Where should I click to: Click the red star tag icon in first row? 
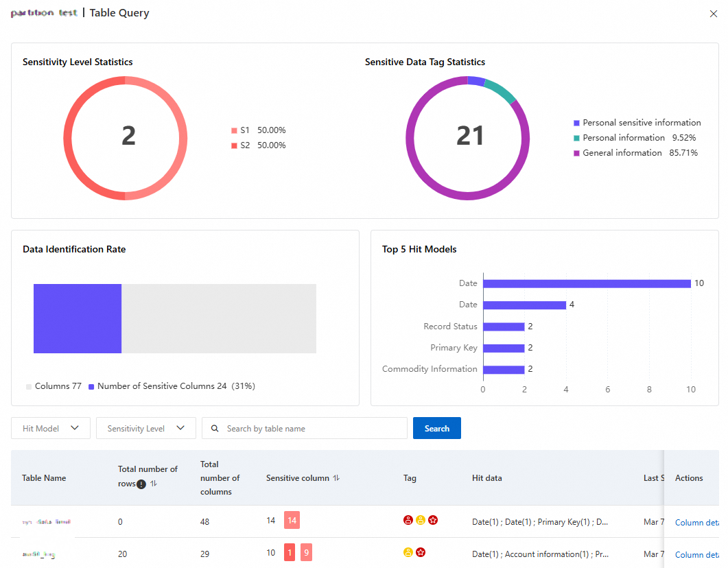pos(433,520)
